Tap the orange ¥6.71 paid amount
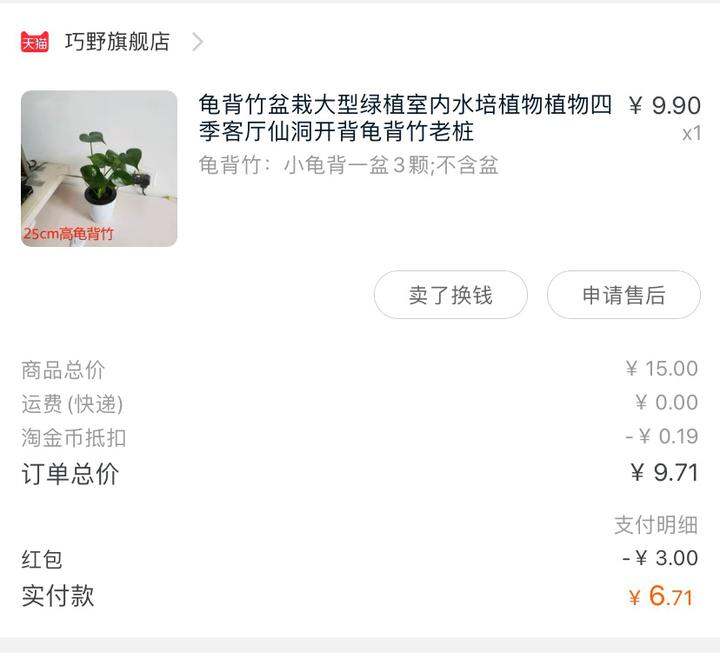Screen dimensions: 720x659 tap(661, 596)
